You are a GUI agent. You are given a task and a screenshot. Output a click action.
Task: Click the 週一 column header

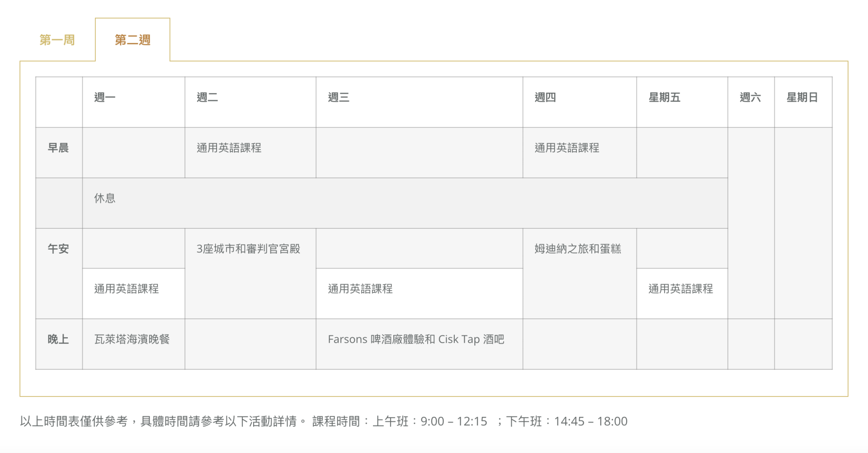coord(105,97)
